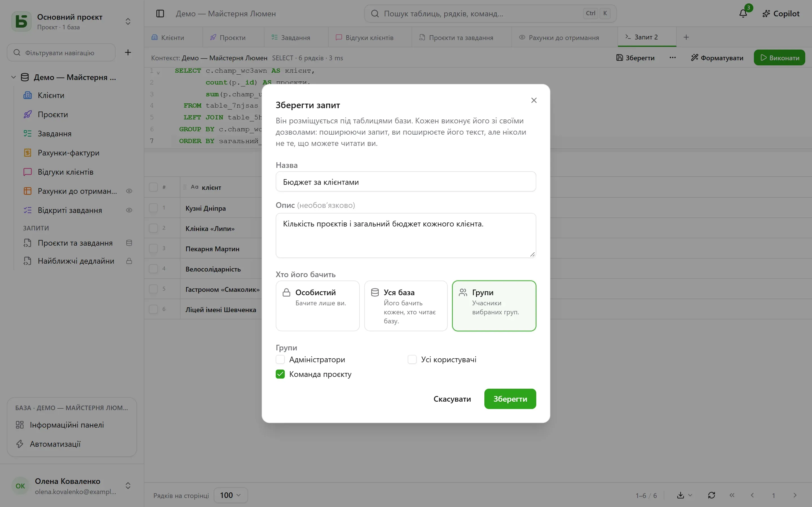Screen dimensions: 812x507
Task: Open the three-dots query options menu
Action: click(x=672, y=58)
